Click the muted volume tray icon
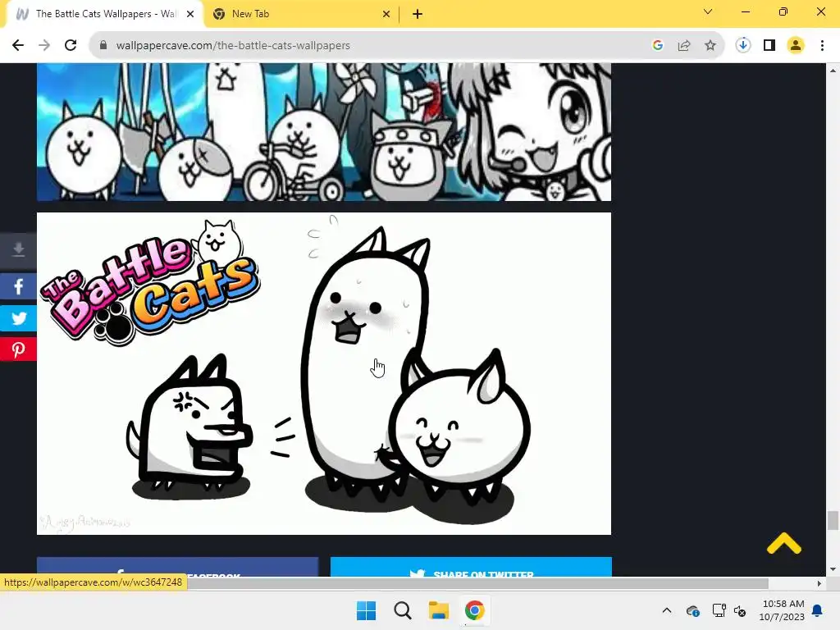 740,610
